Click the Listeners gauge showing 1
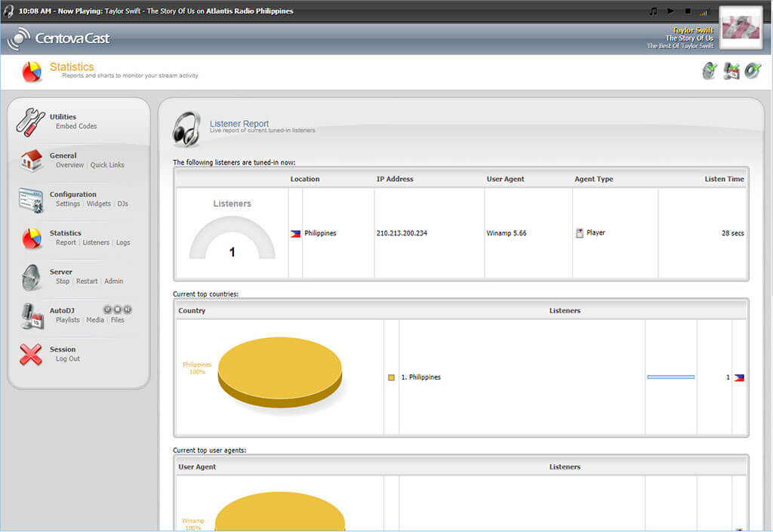The image size is (773, 532). click(x=233, y=239)
